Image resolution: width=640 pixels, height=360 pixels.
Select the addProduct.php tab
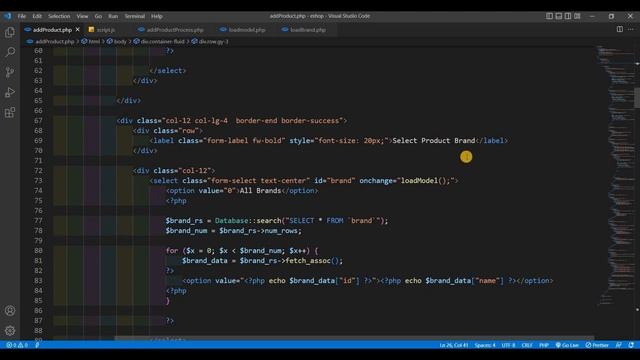coord(52,30)
